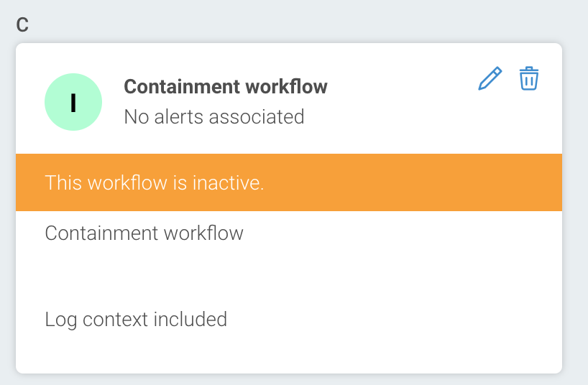588x385 pixels.
Task: Click the "Containment workflow" description line below the banner
Action: [144, 233]
